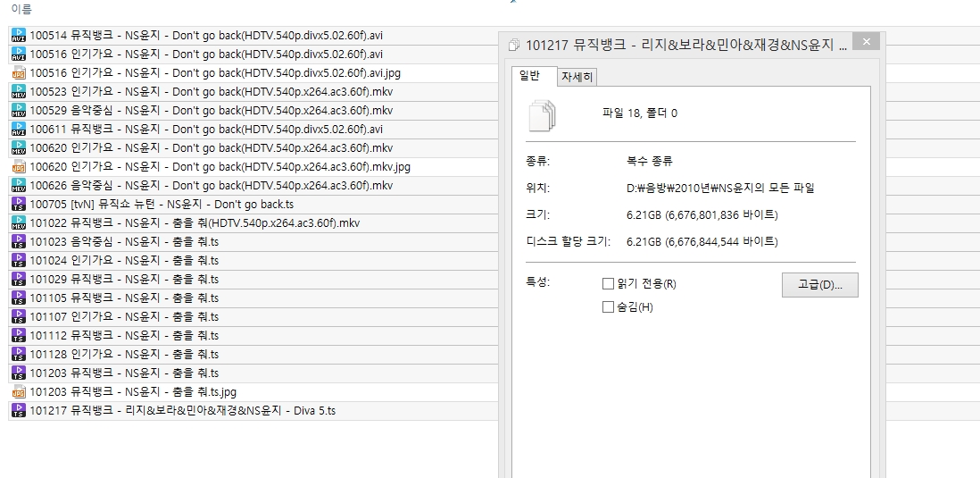Select file name 100523 인기가요 - NS윤지 .mkv
Image resolution: width=980 pixels, height=478 pixels.
pos(212,92)
